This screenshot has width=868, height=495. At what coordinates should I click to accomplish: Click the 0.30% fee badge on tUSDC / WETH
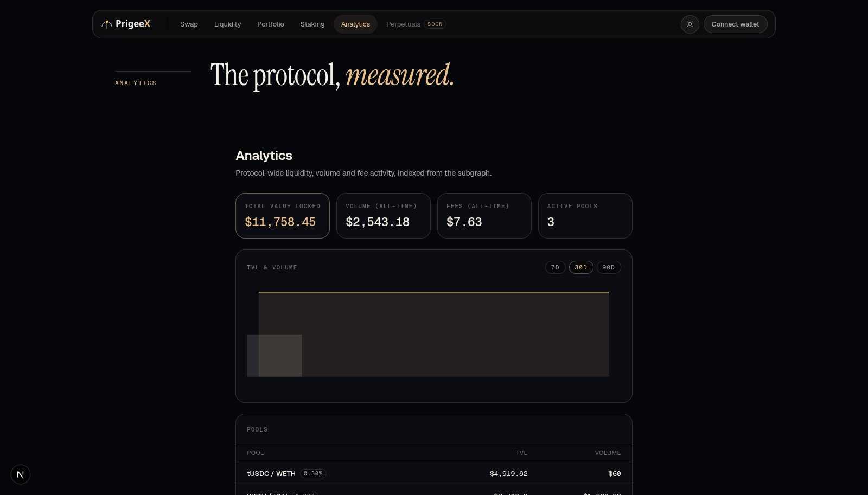[313, 474]
